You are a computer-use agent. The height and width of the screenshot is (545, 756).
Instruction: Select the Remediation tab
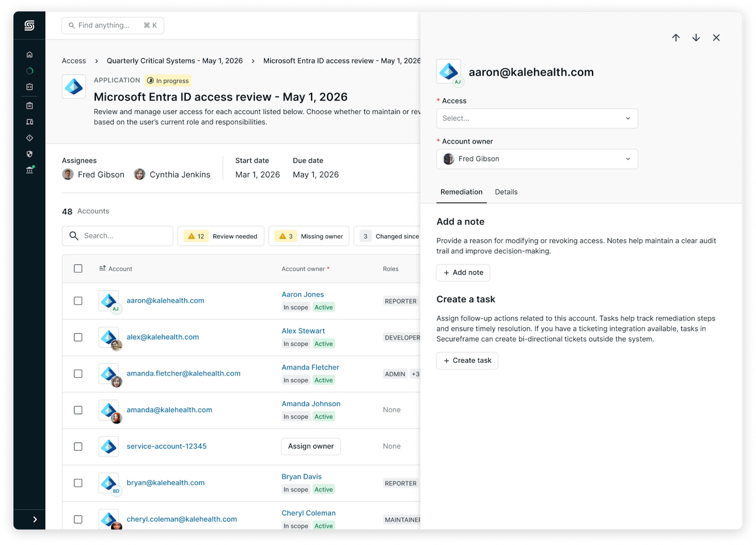pyautogui.click(x=461, y=192)
